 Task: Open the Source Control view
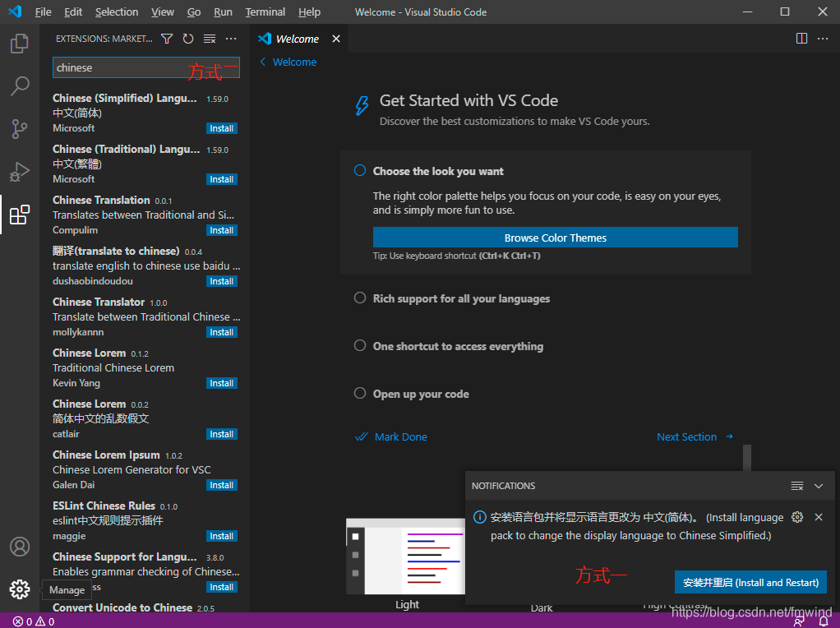[19, 129]
